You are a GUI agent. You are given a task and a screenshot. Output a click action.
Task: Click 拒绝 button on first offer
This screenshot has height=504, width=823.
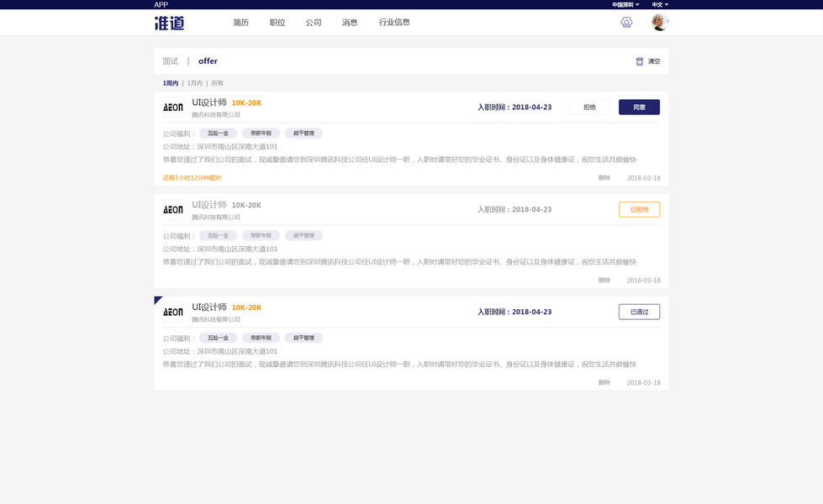click(x=589, y=107)
